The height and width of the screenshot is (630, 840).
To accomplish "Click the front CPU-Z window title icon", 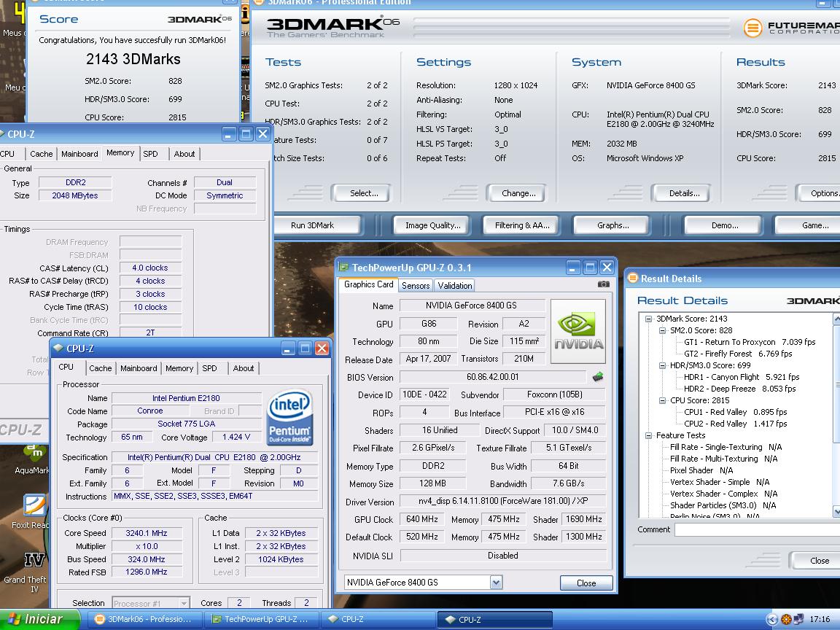I will (58, 349).
